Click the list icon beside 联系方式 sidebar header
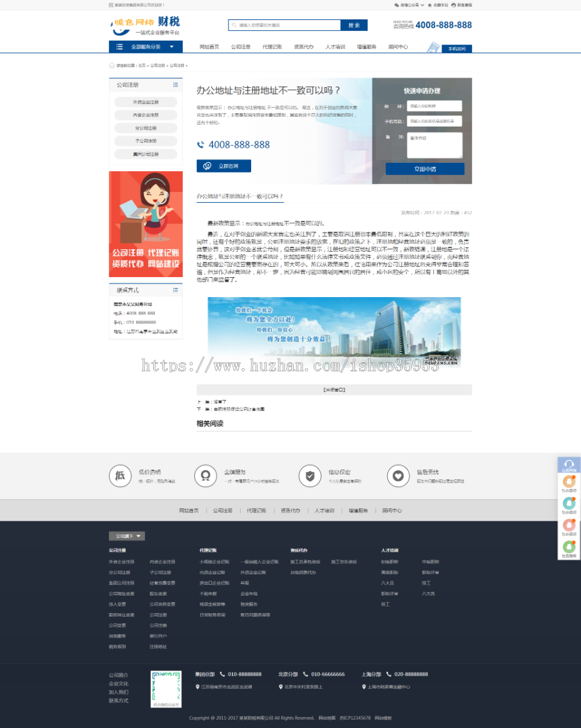 point(176,290)
